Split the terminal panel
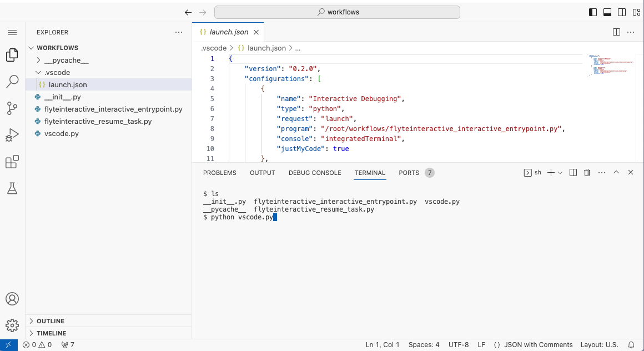 [573, 173]
